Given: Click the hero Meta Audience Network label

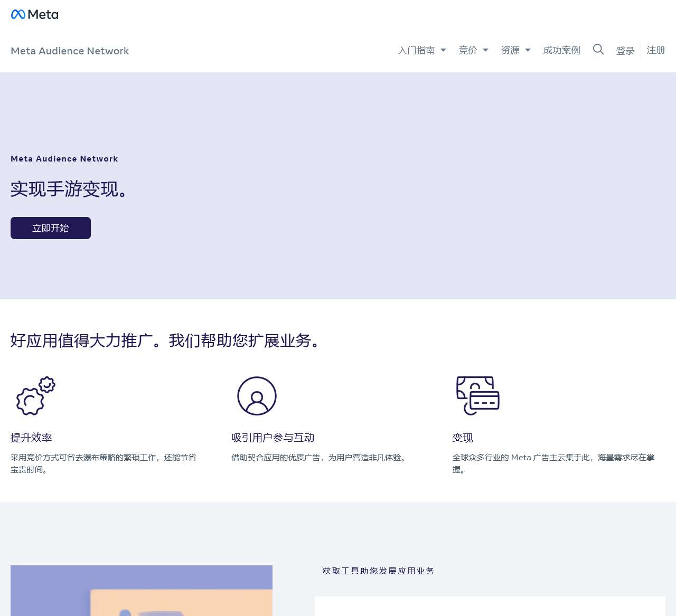Looking at the screenshot, I should point(64,159).
